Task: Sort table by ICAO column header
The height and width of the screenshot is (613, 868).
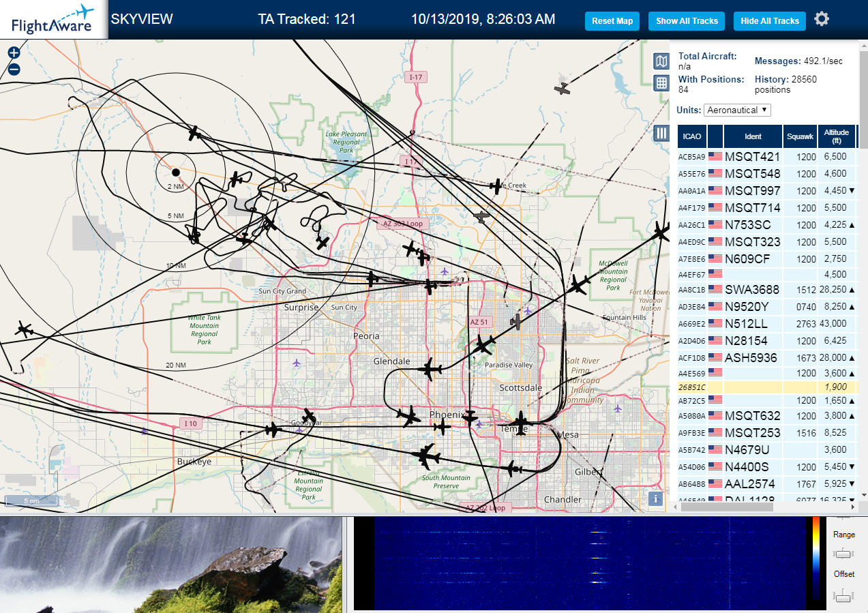Action: [691, 136]
